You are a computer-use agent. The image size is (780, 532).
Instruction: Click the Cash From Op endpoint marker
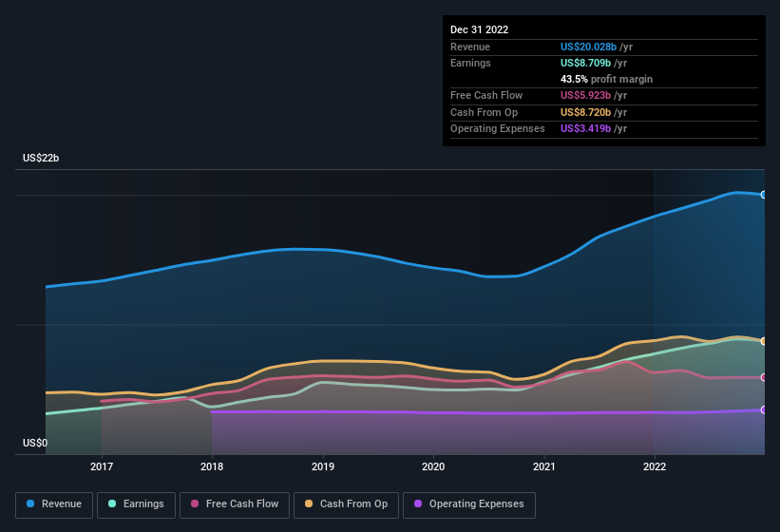point(764,341)
